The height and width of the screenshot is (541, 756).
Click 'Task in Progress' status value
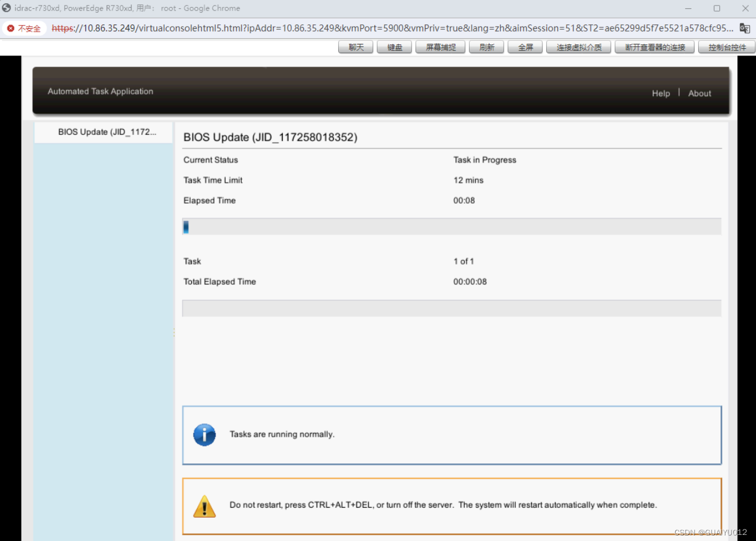tap(485, 160)
